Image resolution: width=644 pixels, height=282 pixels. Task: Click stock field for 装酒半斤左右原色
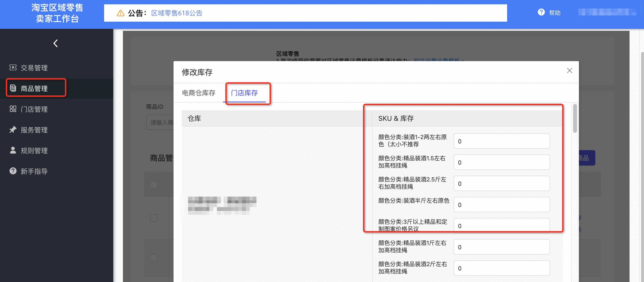tap(502, 205)
